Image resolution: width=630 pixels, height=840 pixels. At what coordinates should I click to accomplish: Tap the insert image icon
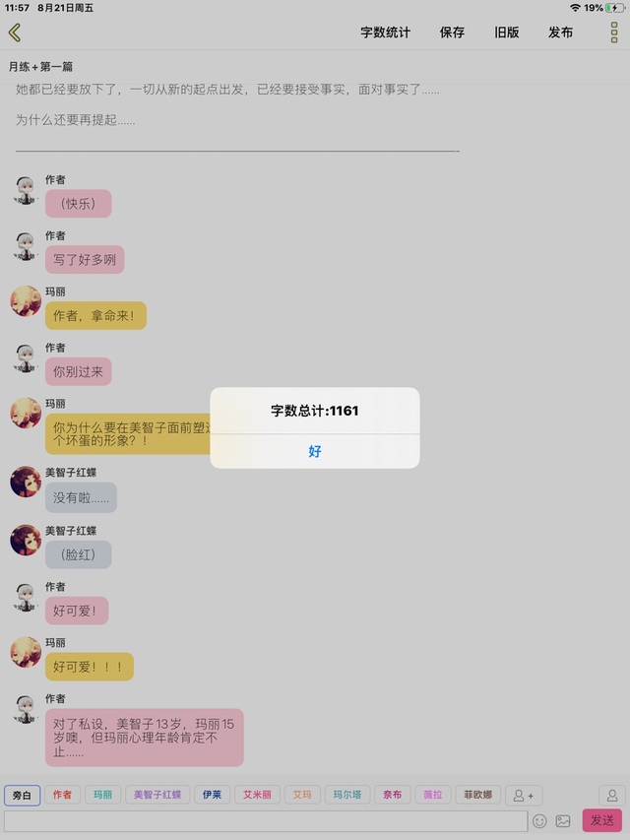563,820
